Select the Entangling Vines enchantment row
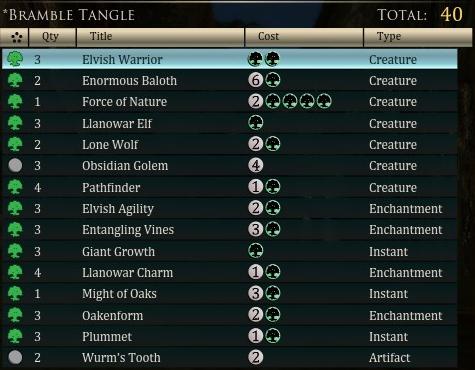 (230, 229)
